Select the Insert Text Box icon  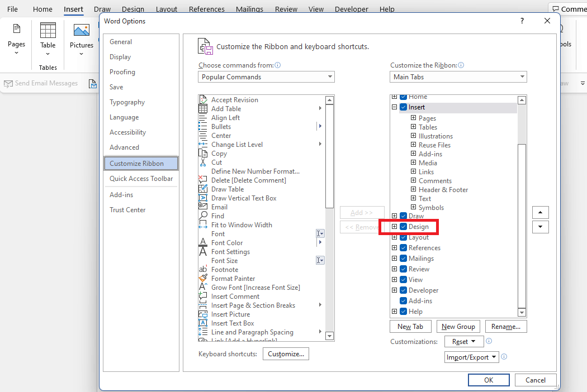pos(203,323)
